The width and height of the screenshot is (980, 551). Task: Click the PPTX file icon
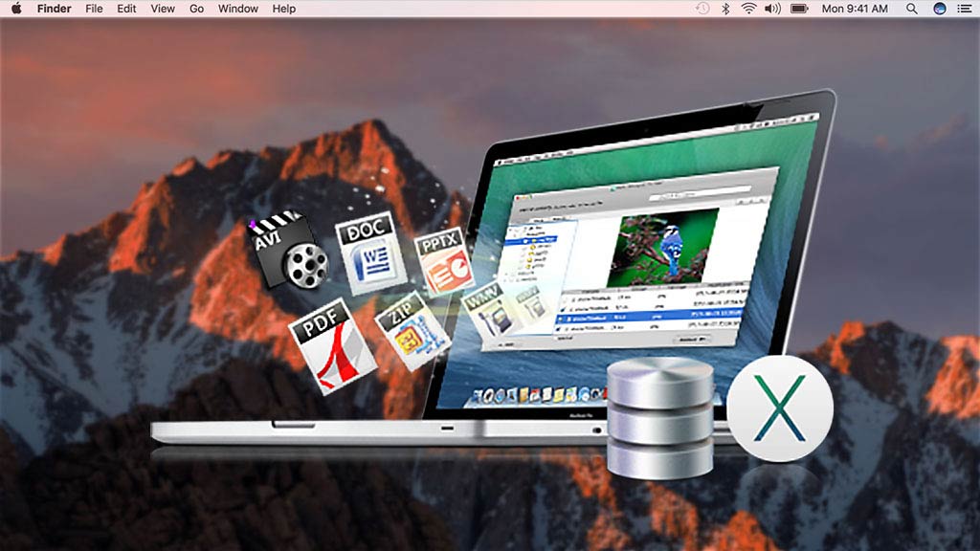[444, 261]
